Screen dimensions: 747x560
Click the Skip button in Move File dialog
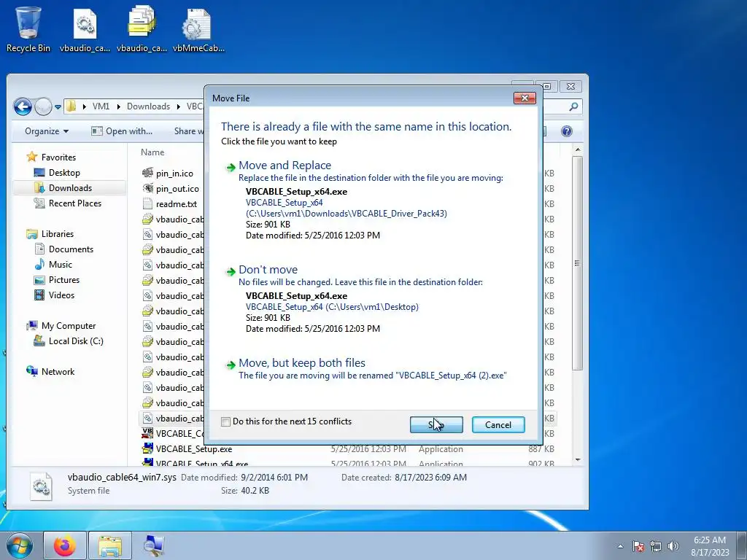click(x=436, y=425)
